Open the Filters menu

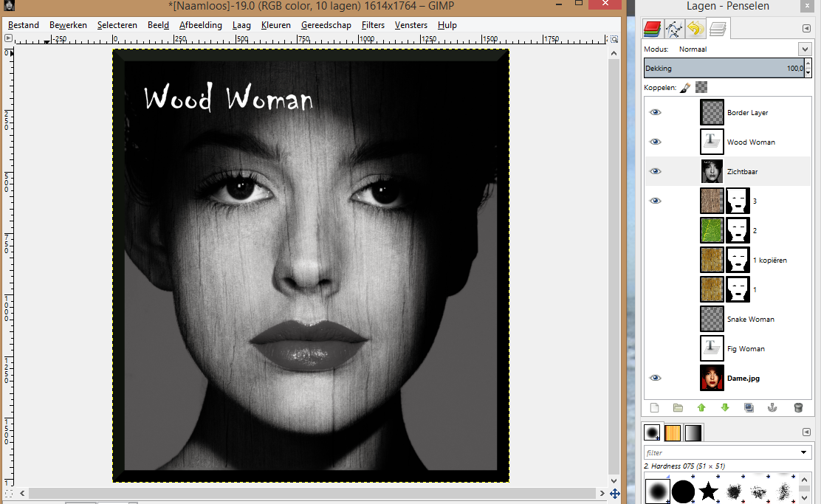pyautogui.click(x=373, y=25)
